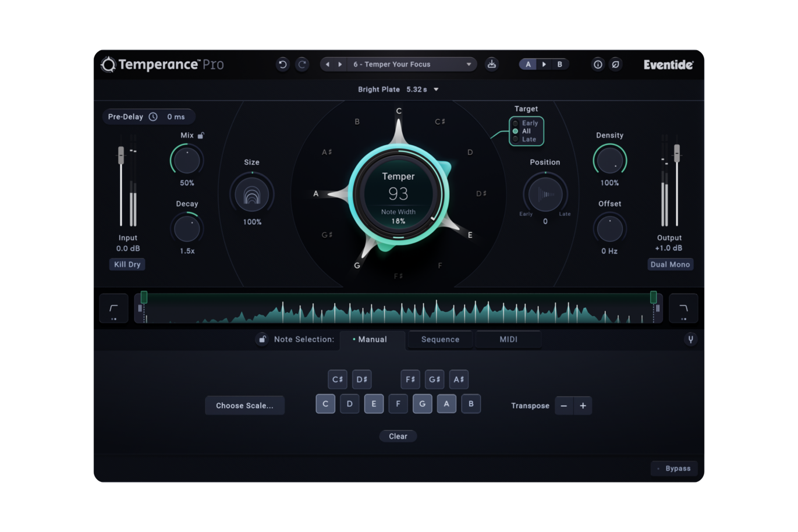The image size is (798, 532).
Task: Switch to the MIDI tab
Action: tap(508, 339)
